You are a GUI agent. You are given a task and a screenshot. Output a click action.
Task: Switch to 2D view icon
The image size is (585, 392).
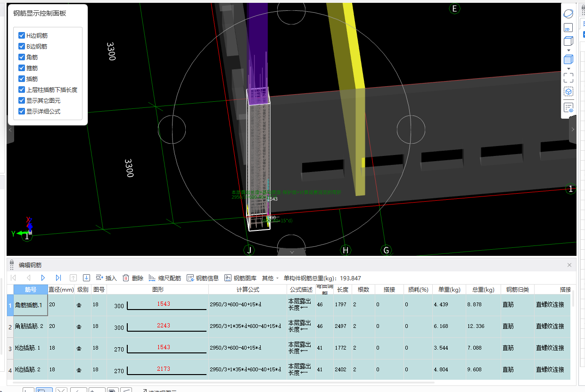pos(569,28)
